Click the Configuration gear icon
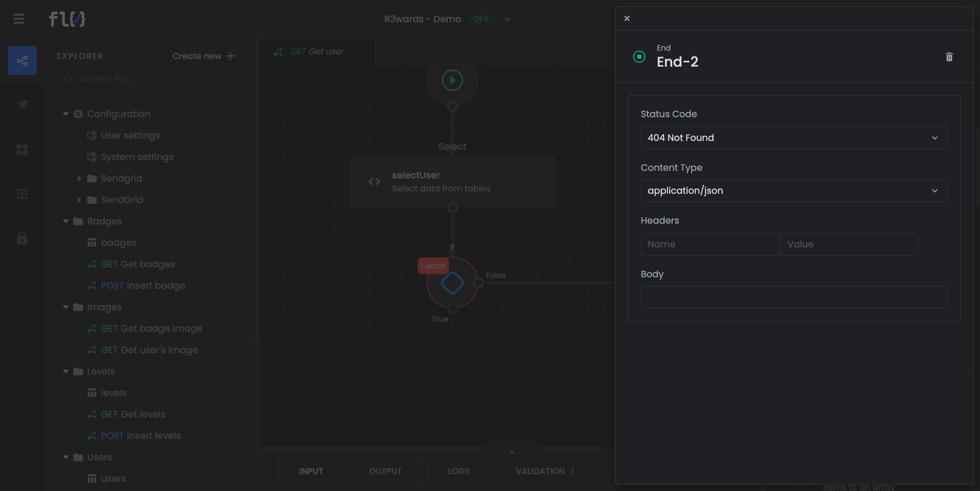This screenshot has width=980, height=491. (x=78, y=114)
